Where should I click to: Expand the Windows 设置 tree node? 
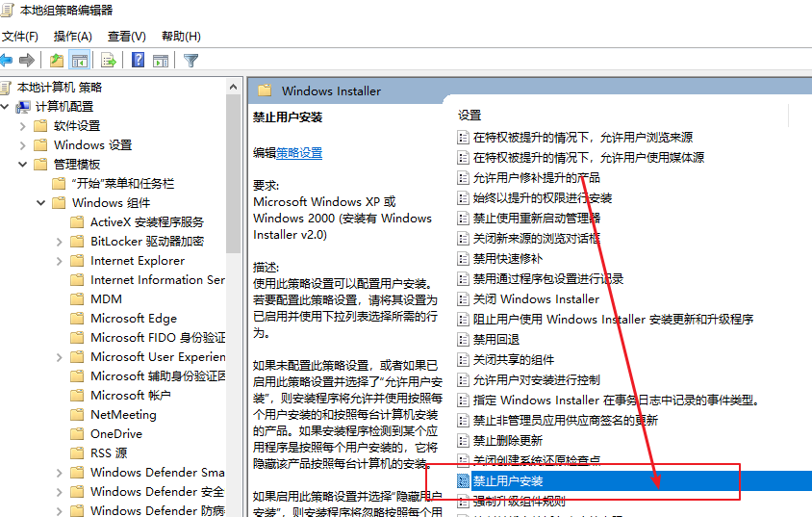pyautogui.click(x=23, y=145)
